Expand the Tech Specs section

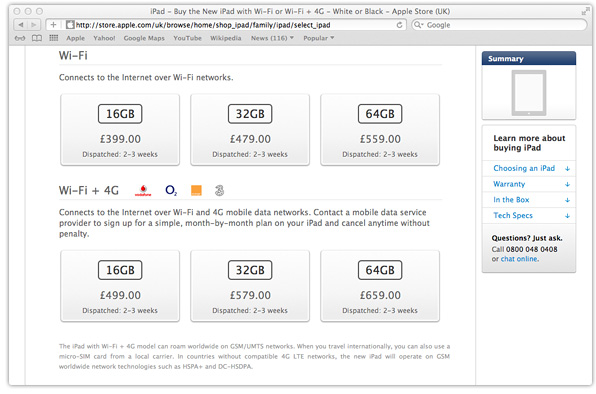click(529, 215)
